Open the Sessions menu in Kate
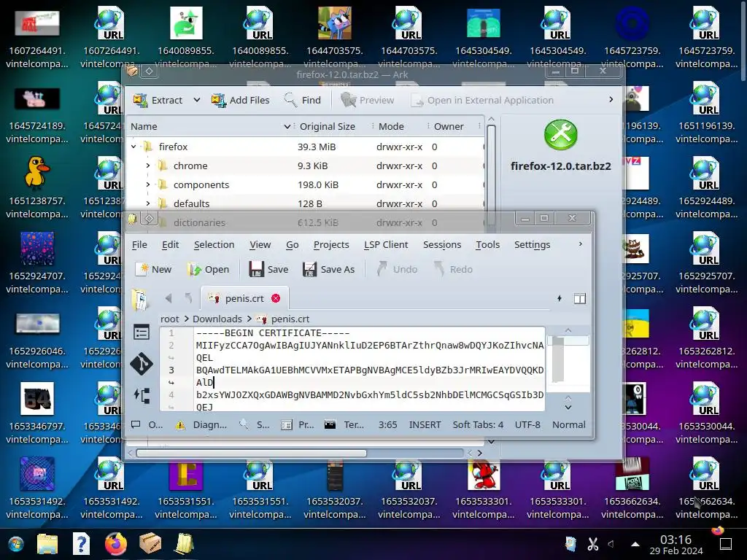This screenshot has height=560, width=747. coord(442,245)
